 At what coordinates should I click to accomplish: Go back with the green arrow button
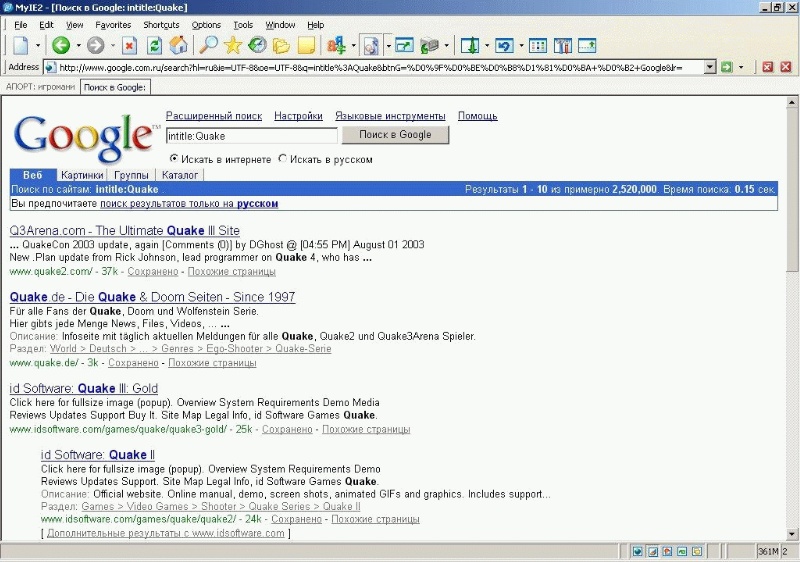pyautogui.click(x=61, y=46)
